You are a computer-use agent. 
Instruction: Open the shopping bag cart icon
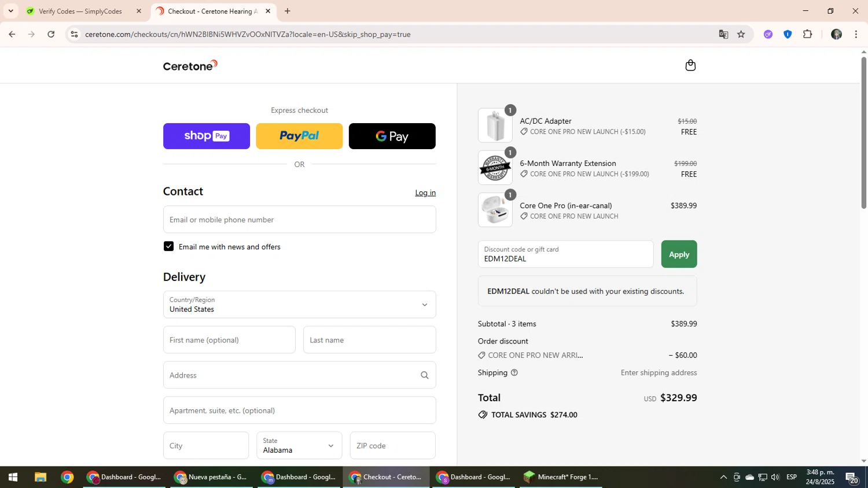point(690,65)
